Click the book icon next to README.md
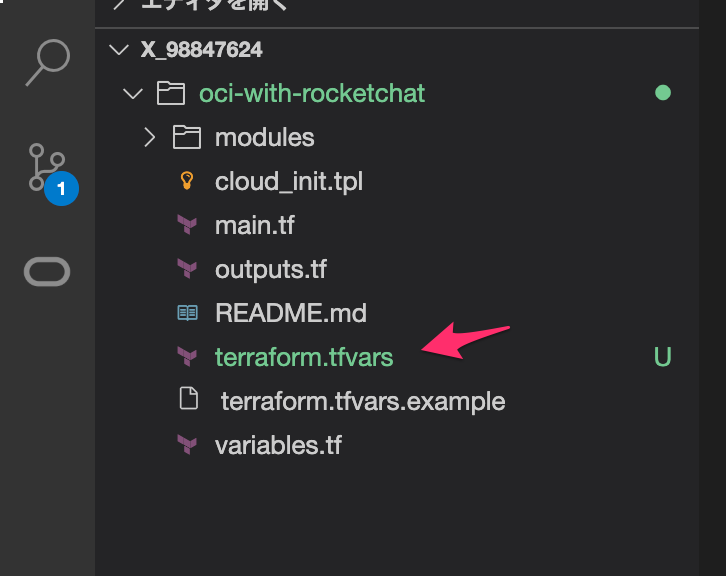The width and height of the screenshot is (726, 576). click(188, 313)
